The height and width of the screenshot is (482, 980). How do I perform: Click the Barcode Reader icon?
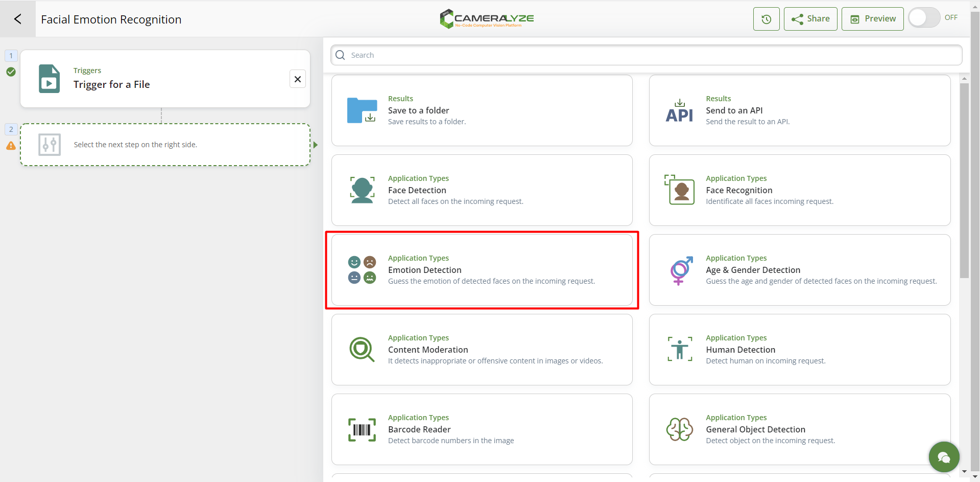[362, 429]
